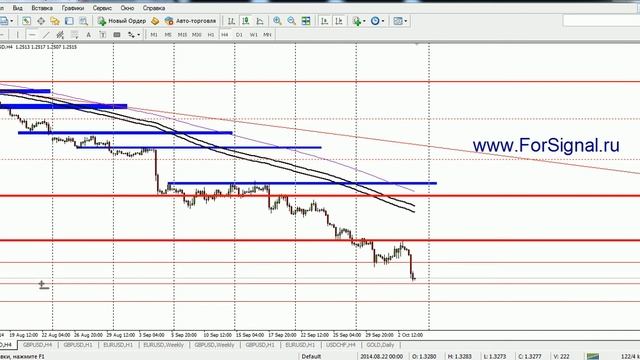640x360 pixels.
Task: Open the Графики menu
Action: [73, 8]
